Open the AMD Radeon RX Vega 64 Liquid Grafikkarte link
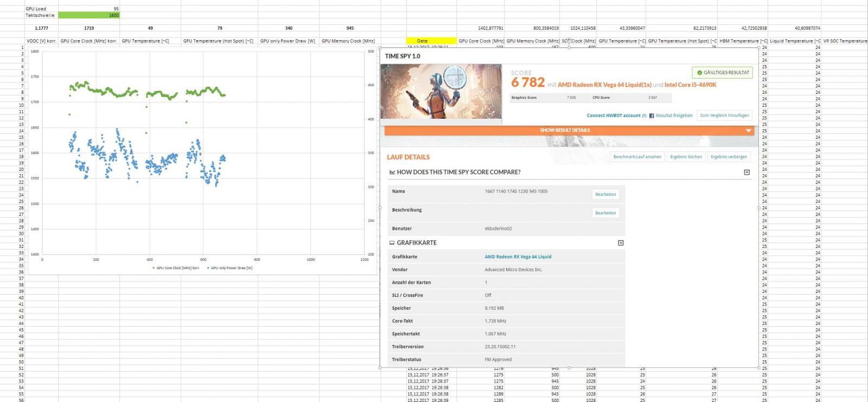Viewport: 868px width, 402px height. point(518,257)
